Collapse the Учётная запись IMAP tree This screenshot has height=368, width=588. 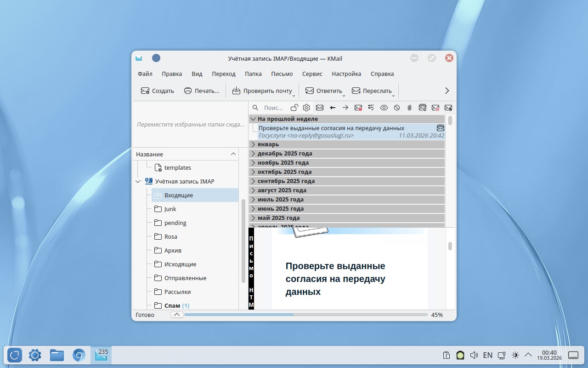point(138,182)
